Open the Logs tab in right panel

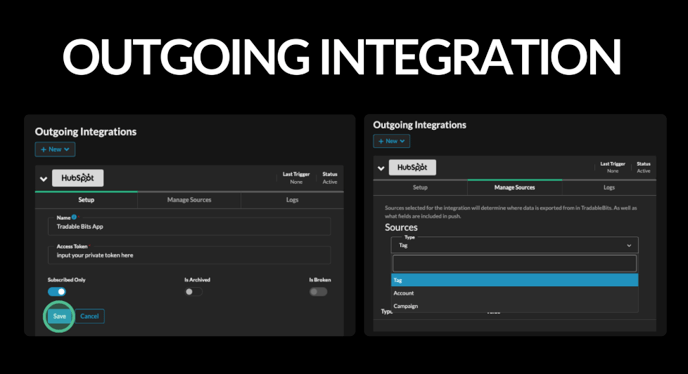609,187
